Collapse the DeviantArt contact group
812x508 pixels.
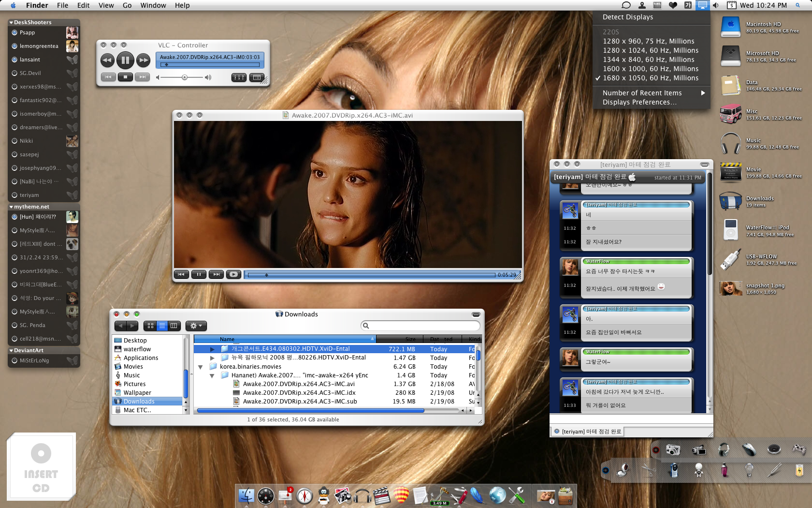tap(11, 350)
